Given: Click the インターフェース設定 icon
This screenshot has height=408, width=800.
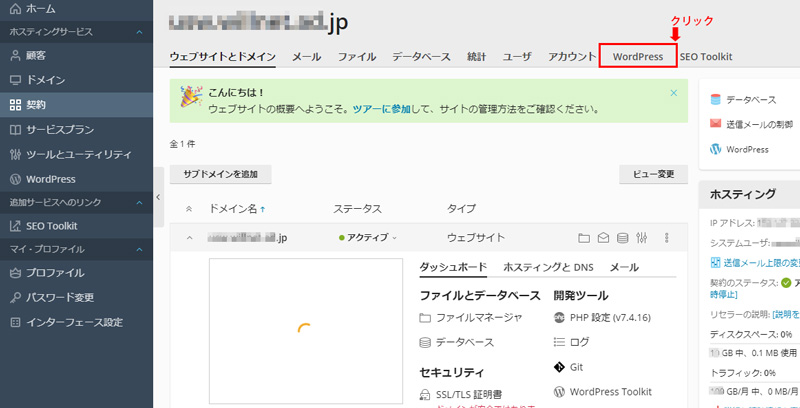Looking at the screenshot, I should pyautogui.click(x=15, y=322).
